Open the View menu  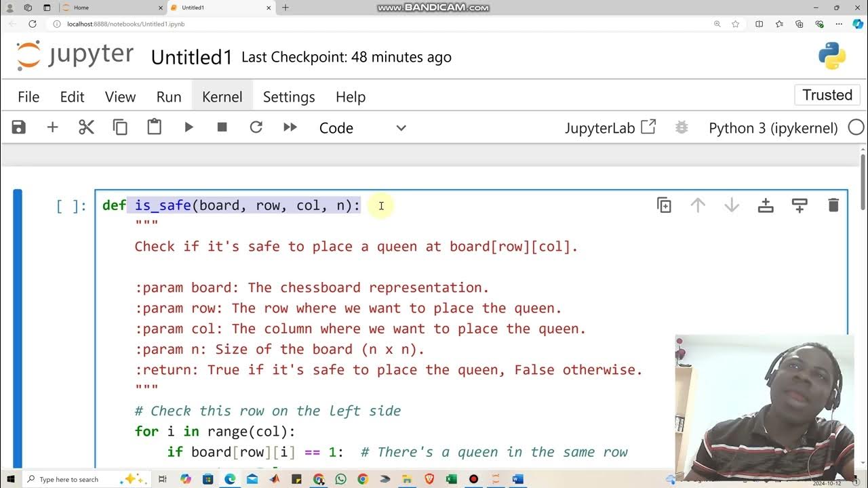click(120, 97)
